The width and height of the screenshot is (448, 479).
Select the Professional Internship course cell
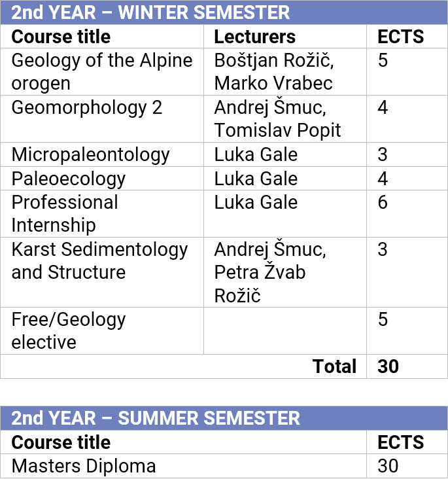65,213
